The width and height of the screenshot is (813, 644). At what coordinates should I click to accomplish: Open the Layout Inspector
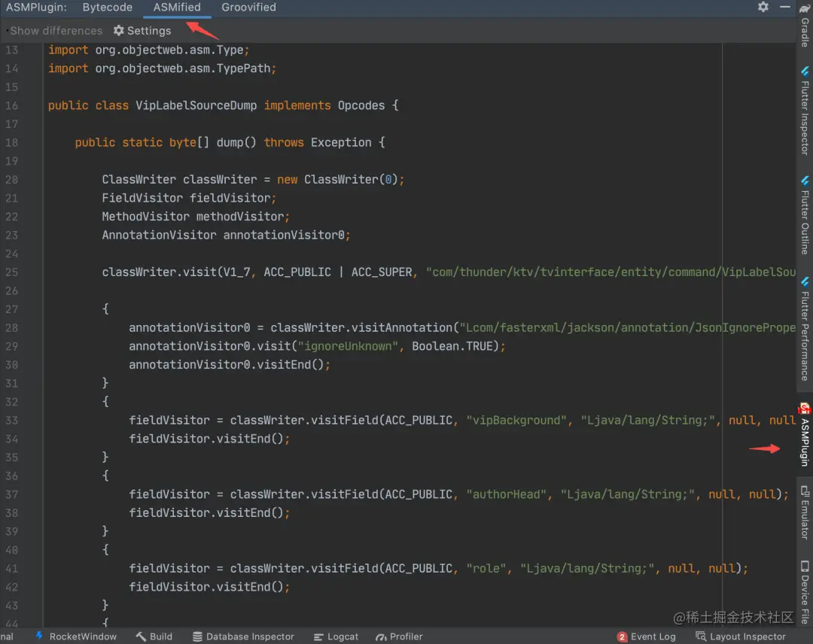tap(741, 636)
